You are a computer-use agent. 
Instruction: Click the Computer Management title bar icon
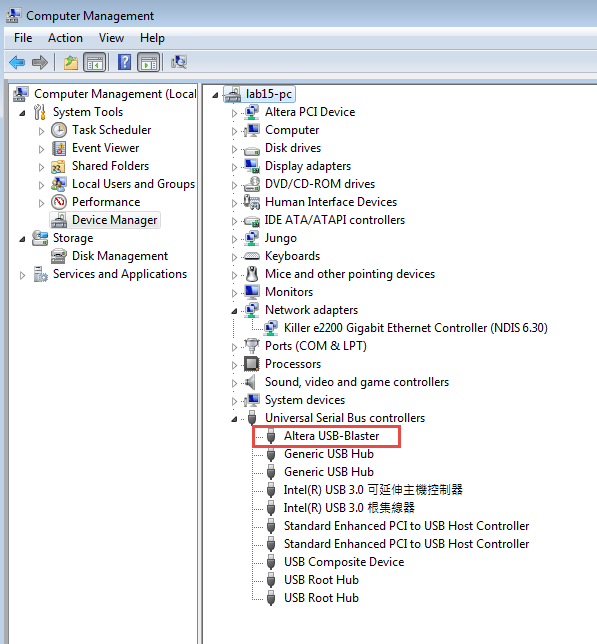click(13, 16)
